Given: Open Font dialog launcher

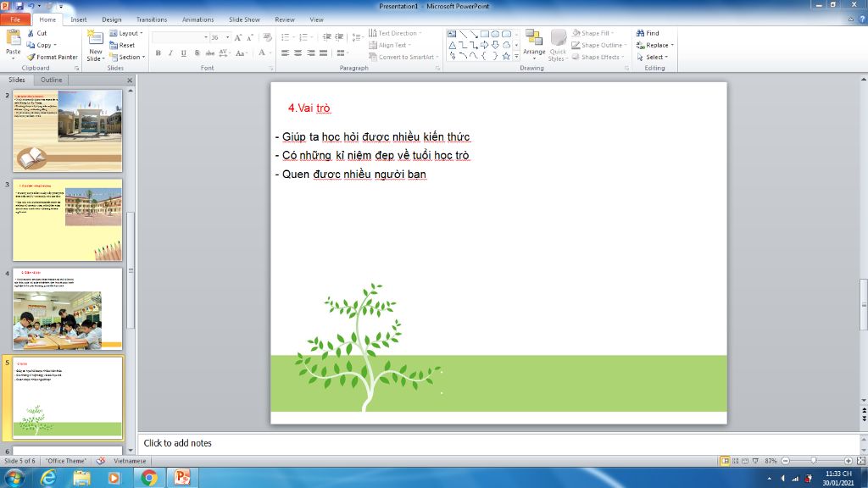Looking at the screenshot, I should (x=271, y=68).
